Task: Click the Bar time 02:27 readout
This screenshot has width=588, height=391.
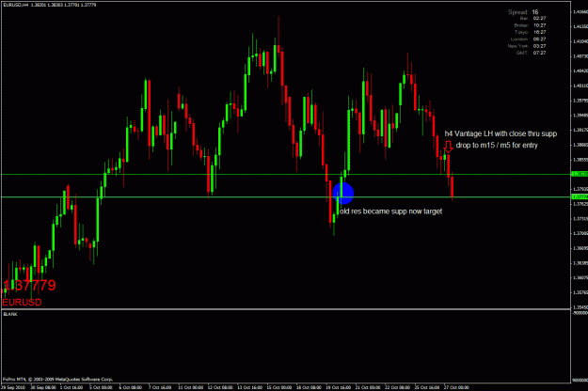Action: click(532, 19)
